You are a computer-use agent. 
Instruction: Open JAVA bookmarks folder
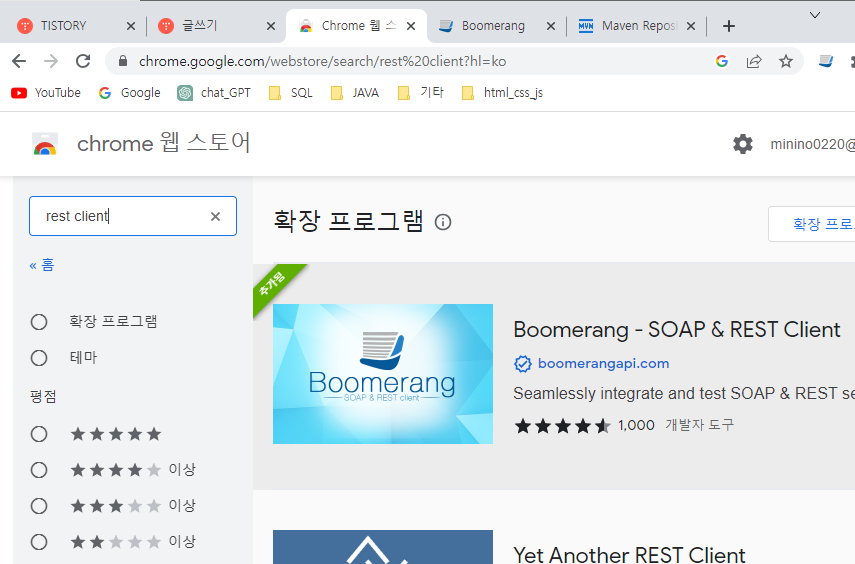pos(354,93)
